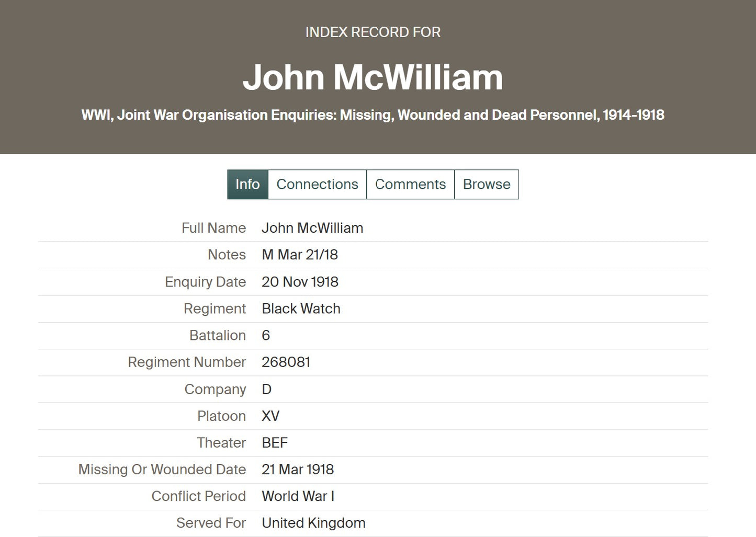Select the Comments tab
The height and width of the screenshot is (537, 756).
click(x=410, y=185)
